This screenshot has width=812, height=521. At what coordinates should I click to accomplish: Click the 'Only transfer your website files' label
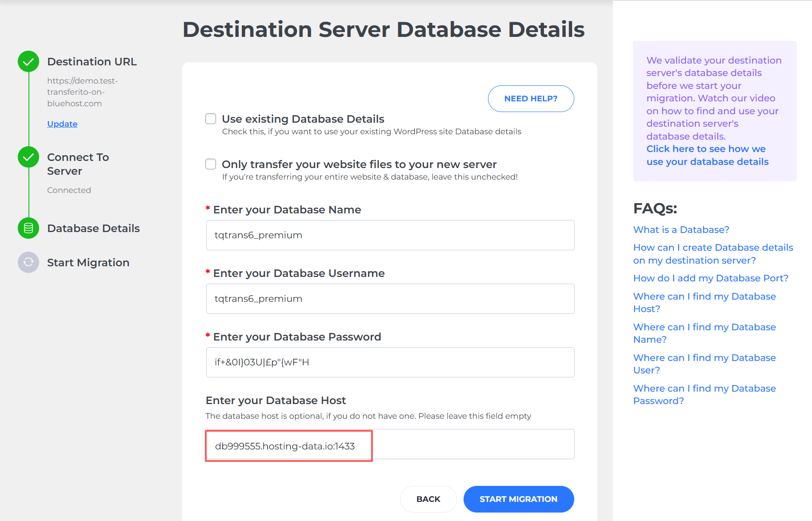point(359,164)
